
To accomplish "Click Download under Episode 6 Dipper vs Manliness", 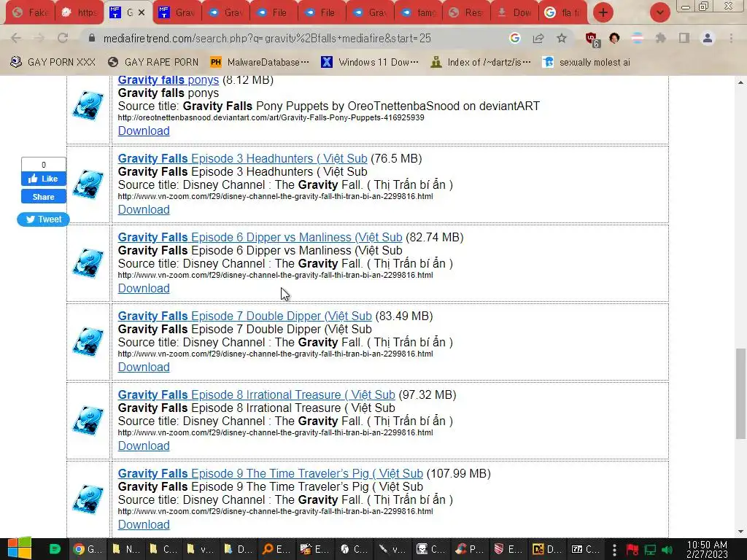I will tap(144, 289).
